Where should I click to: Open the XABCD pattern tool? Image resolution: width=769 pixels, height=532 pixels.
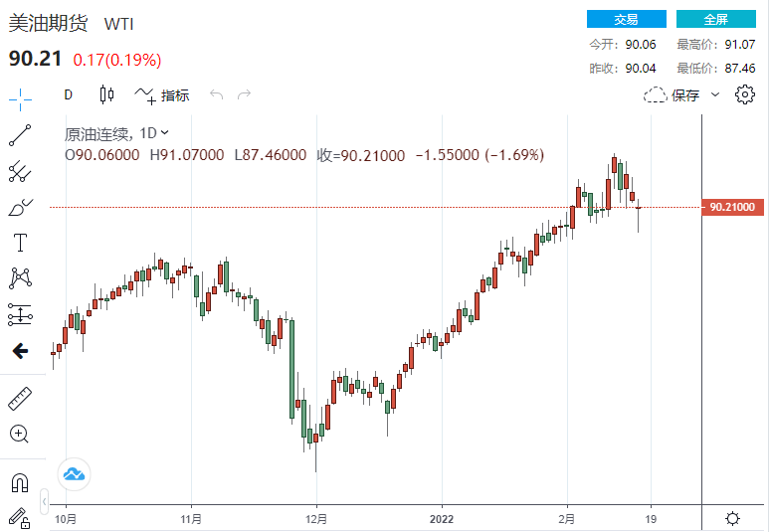(20, 278)
